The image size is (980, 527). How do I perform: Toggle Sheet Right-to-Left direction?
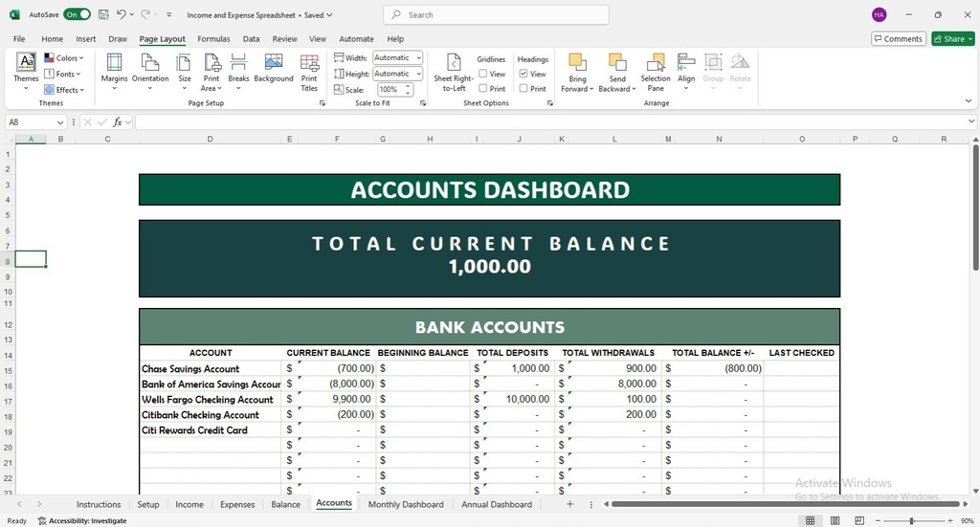click(454, 73)
